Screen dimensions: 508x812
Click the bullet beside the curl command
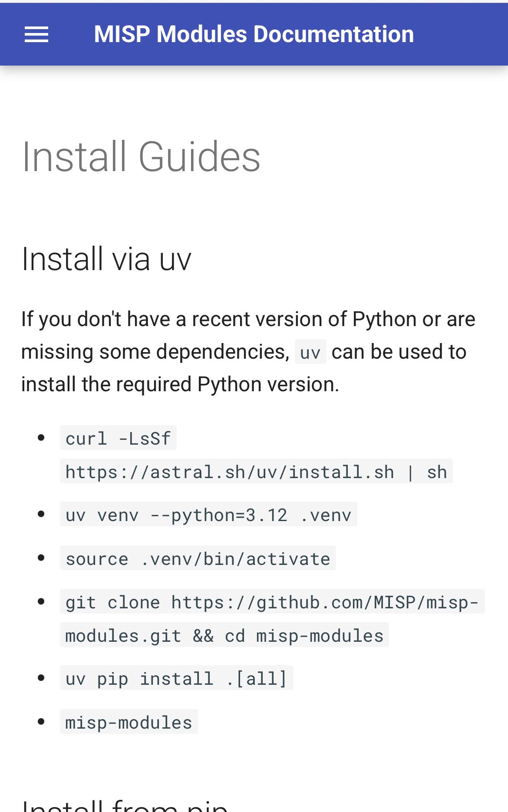pyautogui.click(x=42, y=438)
